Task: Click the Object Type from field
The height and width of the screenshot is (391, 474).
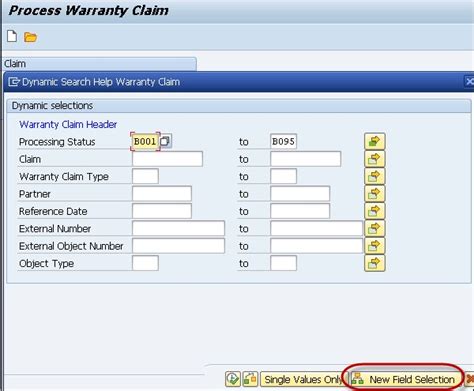Action: tap(145, 263)
